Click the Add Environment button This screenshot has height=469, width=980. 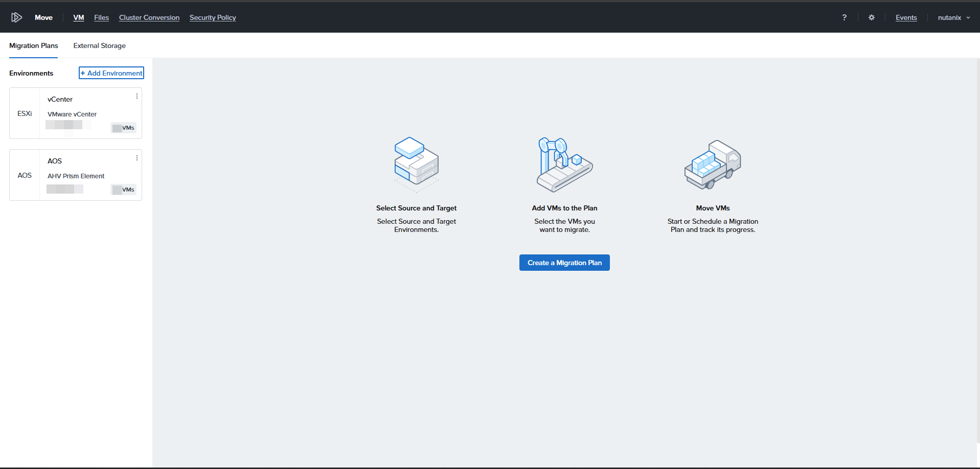[x=111, y=73]
